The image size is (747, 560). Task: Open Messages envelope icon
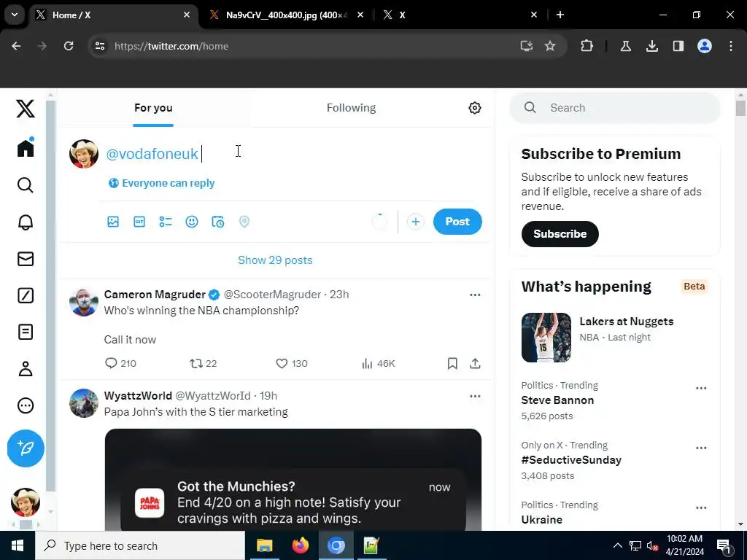(26, 259)
